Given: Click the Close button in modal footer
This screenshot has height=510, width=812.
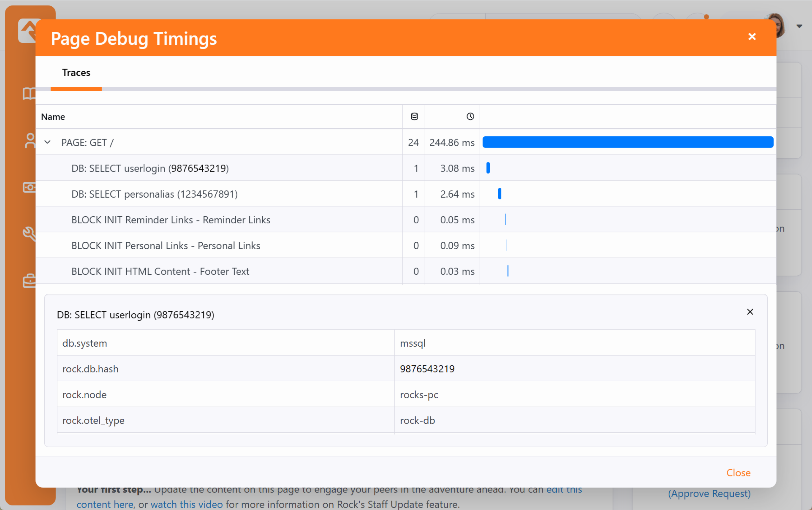Looking at the screenshot, I should [x=738, y=473].
